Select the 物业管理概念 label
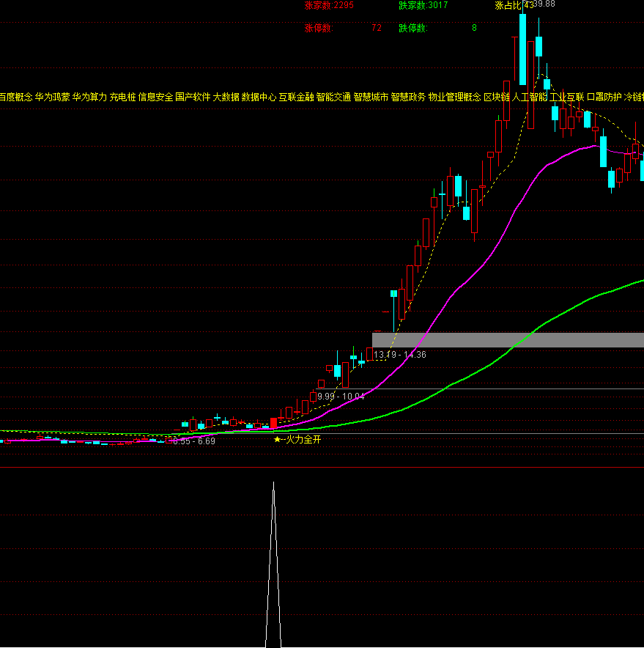The width and height of the screenshot is (644, 648). [x=454, y=97]
